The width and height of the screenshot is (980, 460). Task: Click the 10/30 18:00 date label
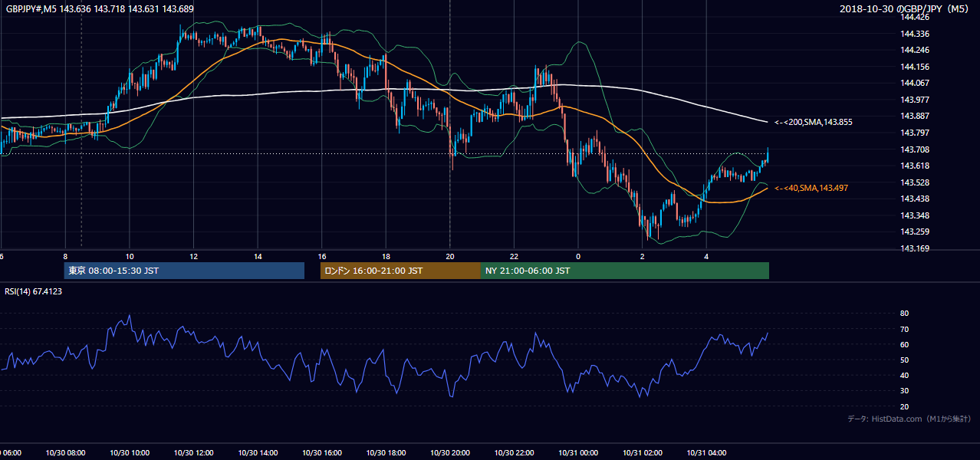tap(386, 453)
